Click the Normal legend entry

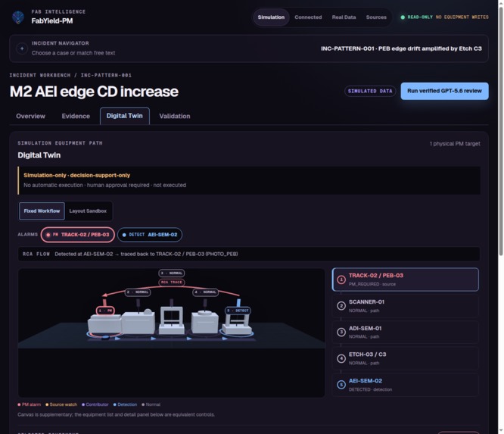coord(151,404)
